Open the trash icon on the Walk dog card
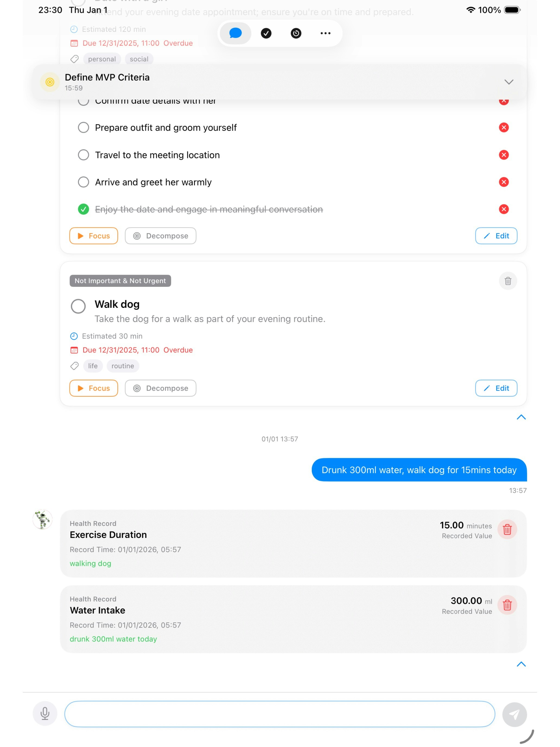Viewport: 560px width, 747px height. (x=508, y=281)
